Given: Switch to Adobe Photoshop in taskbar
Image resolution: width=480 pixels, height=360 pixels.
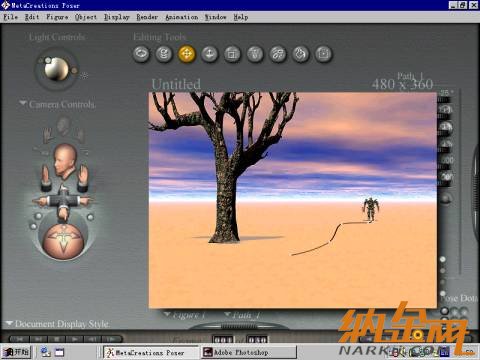Looking at the screenshot, I should pos(249,352).
